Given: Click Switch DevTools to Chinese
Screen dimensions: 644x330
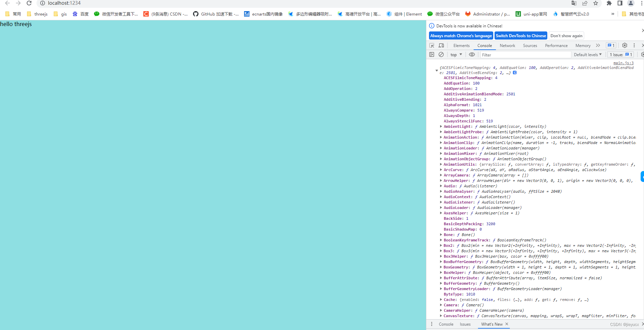Looking at the screenshot, I should coord(521,36).
